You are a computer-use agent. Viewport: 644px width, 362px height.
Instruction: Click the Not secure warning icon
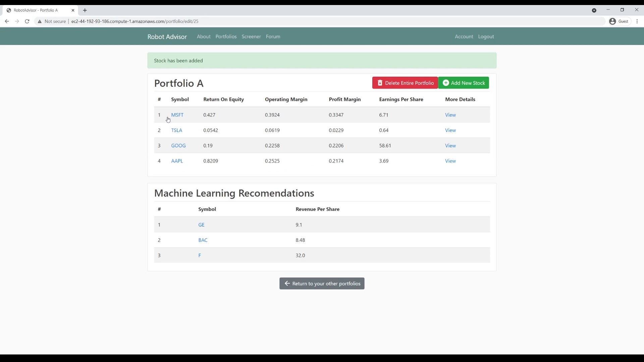(40, 21)
